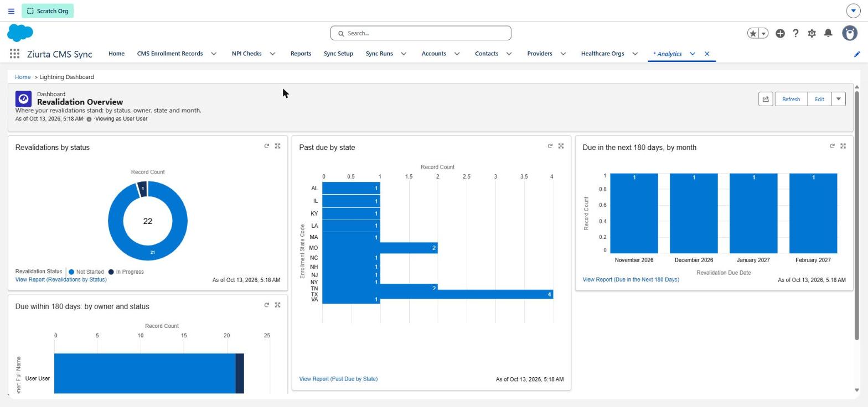The height and width of the screenshot is (407, 868).
Task: Click the Home breadcrumb link
Action: point(23,77)
